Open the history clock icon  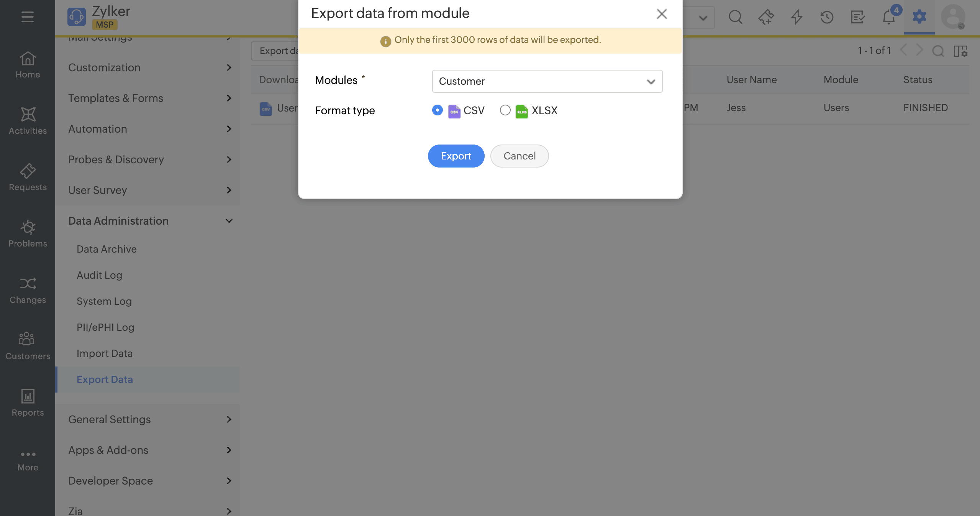click(827, 17)
